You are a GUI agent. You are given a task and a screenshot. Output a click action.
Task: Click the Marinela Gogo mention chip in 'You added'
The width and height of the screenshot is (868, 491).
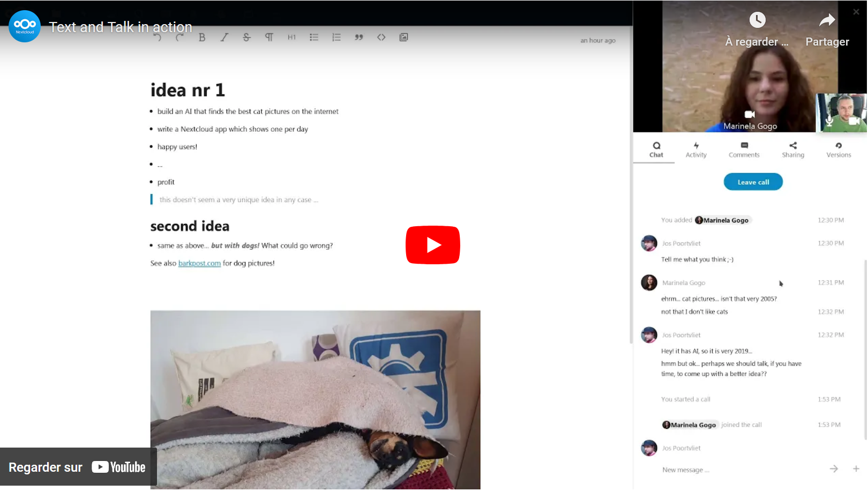(722, 220)
